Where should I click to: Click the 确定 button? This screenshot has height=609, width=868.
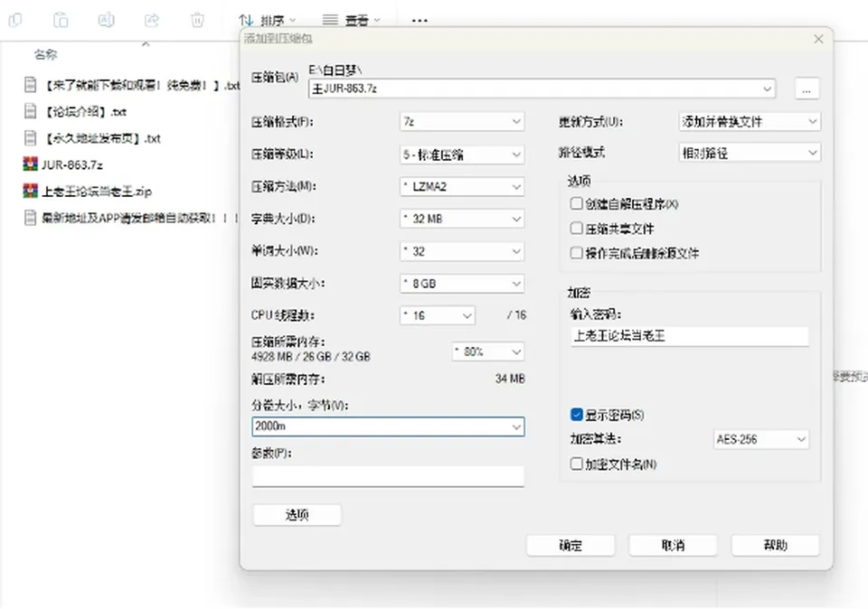(571, 546)
